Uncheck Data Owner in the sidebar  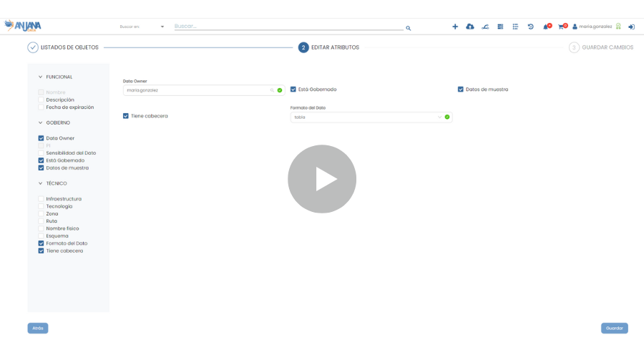click(x=42, y=138)
